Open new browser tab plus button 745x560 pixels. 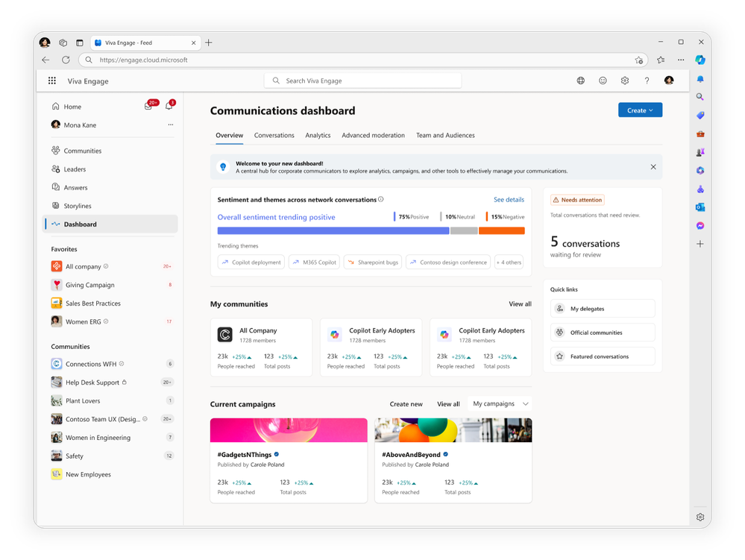(x=209, y=43)
